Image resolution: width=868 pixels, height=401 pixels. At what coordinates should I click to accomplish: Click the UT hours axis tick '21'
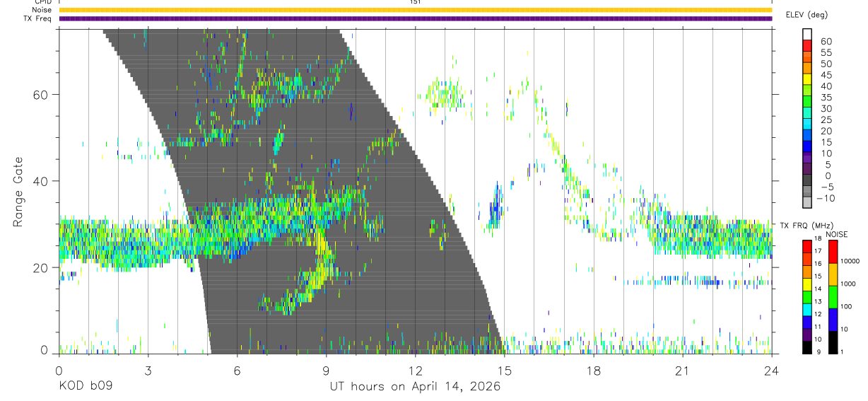tap(682, 370)
